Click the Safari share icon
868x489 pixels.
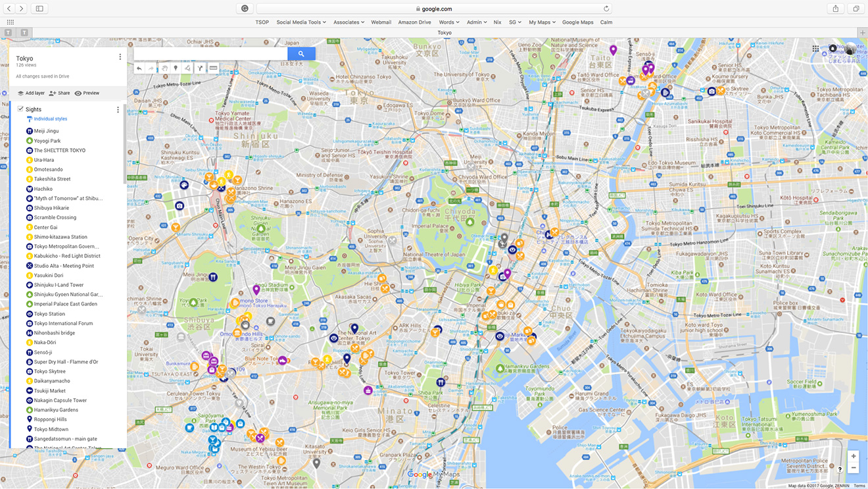(836, 9)
